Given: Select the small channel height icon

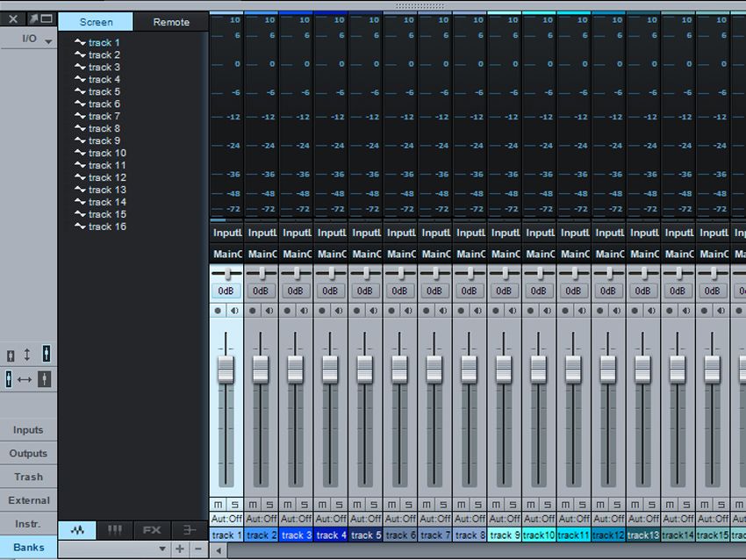Looking at the screenshot, I should (11, 355).
